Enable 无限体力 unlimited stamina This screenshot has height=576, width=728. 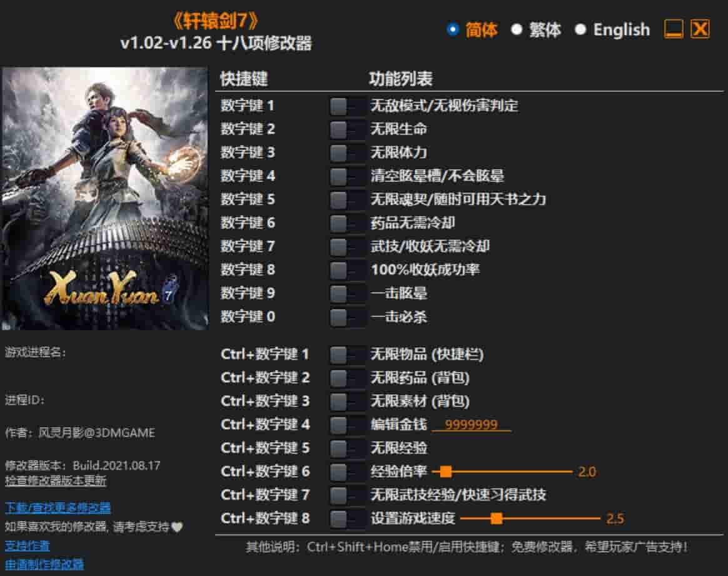[347, 153]
